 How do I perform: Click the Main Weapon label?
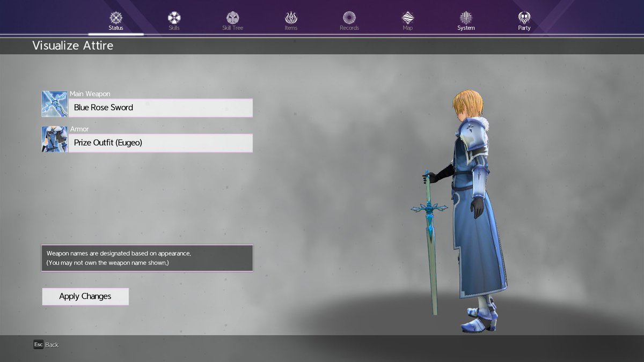tap(90, 94)
